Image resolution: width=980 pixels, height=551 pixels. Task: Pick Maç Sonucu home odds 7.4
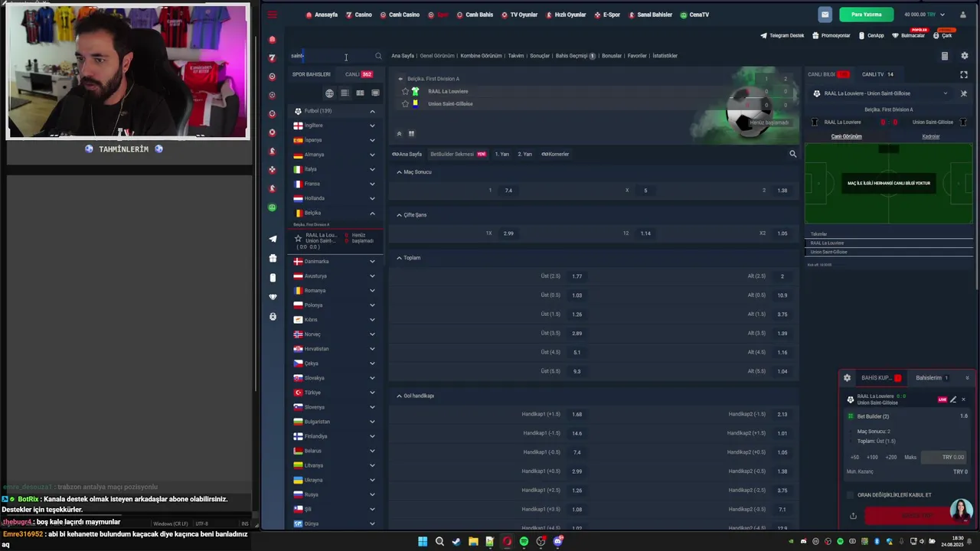coord(508,191)
